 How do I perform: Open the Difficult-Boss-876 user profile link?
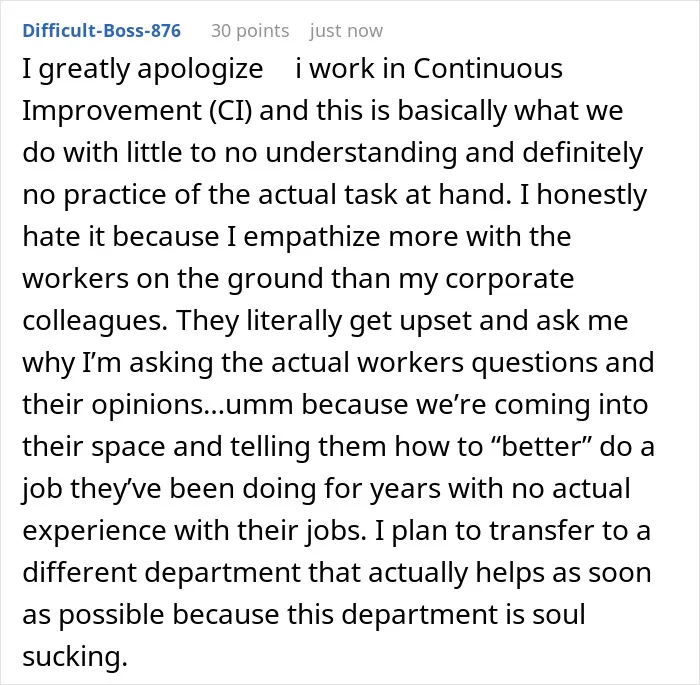(101, 31)
